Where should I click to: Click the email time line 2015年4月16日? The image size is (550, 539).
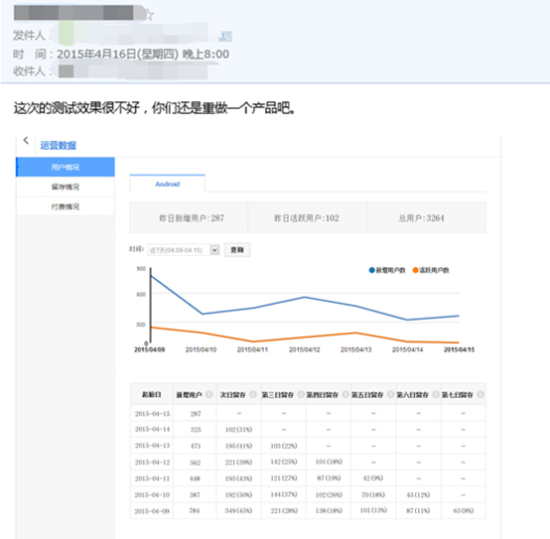coord(143,54)
